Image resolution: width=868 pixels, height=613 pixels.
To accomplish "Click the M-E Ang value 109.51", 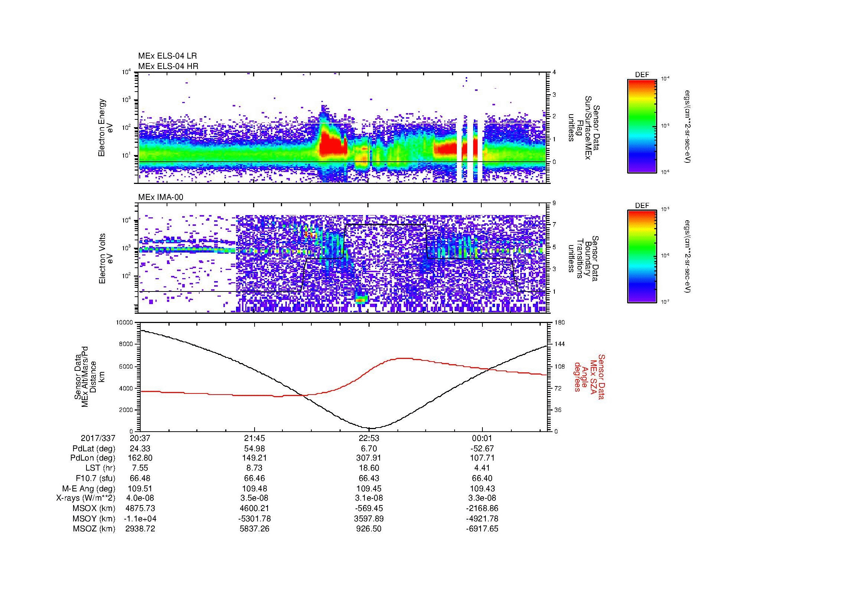I will coord(140,488).
